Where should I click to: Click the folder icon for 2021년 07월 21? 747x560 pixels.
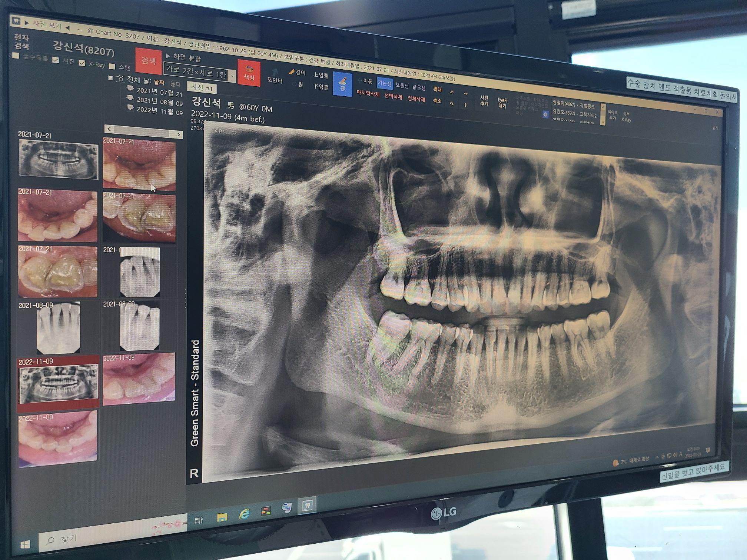[130, 88]
